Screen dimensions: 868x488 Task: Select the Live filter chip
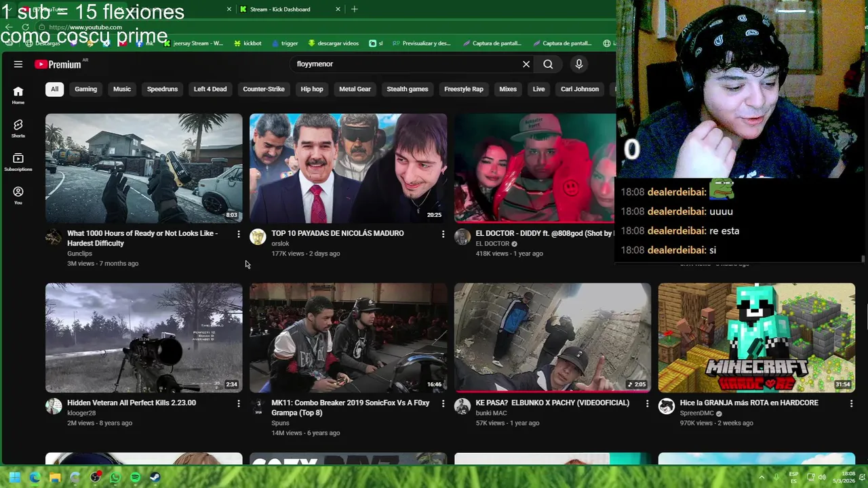538,89
